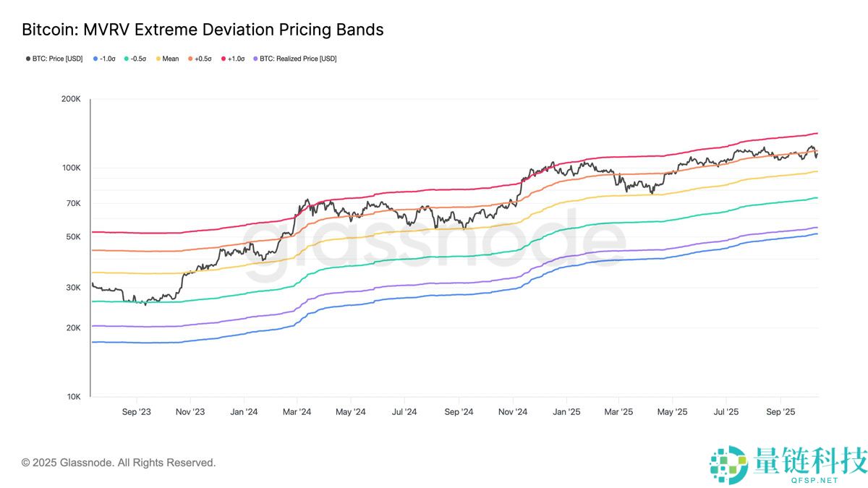Click the chart title text
This screenshot has width=868, height=488.
coord(203,30)
